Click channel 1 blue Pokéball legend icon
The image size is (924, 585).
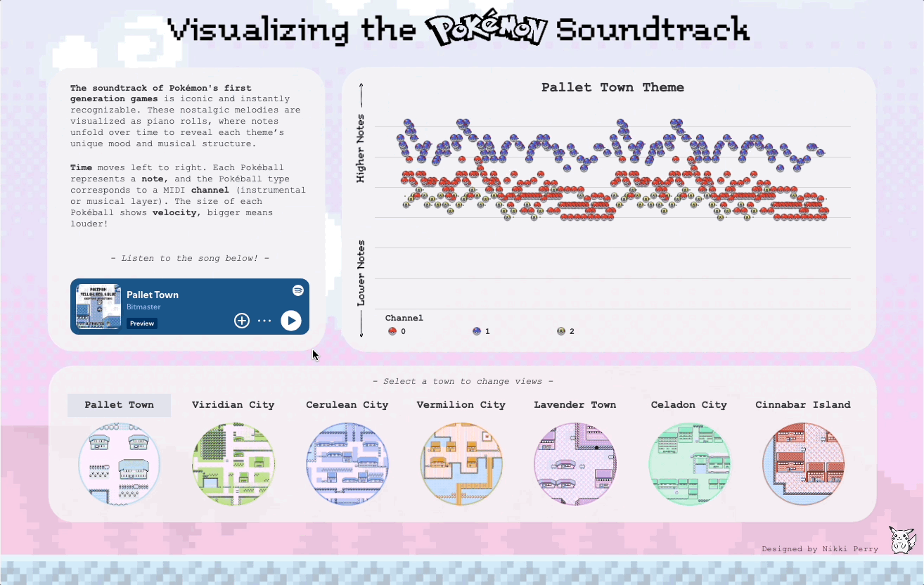[477, 331]
